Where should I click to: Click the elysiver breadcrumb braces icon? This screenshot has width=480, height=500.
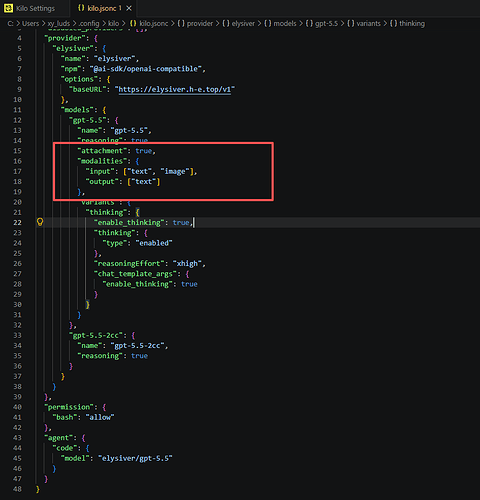[x=226, y=24]
